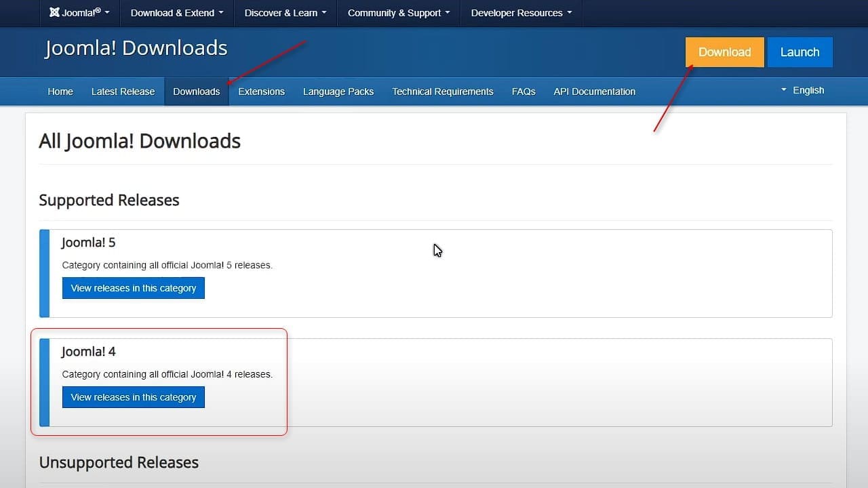This screenshot has width=868, height=488.
Task: Click the Supported Releases heading
Action: coord(109,200)
